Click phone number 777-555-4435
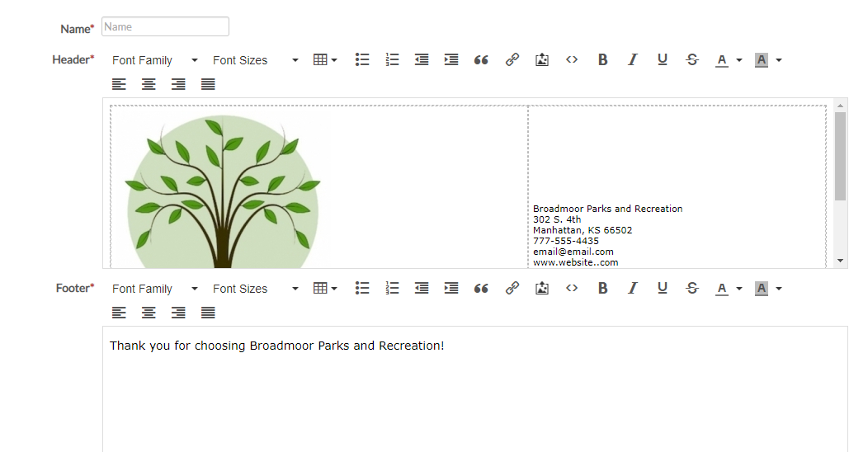The height and width of the screenshot is (452, 868). 566,241
